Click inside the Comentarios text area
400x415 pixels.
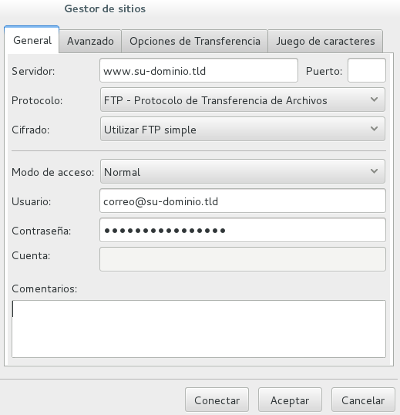point(199,329)
